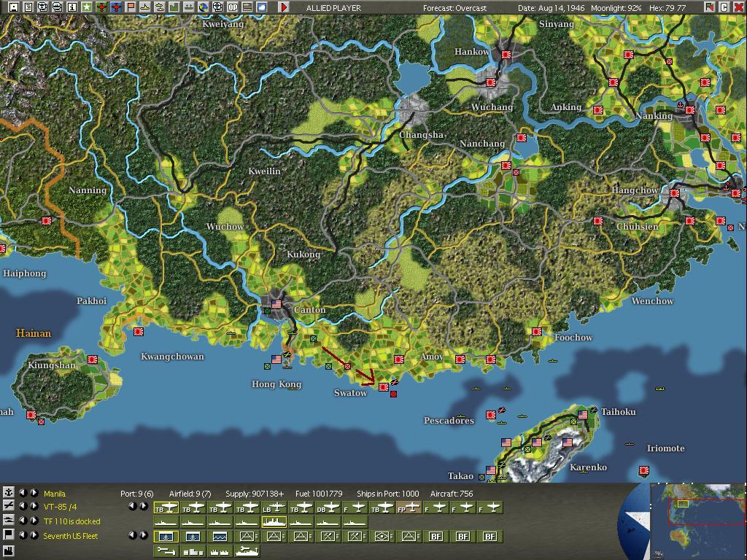Click the US flag base at Taihoku
Screen dimensions: 747x560
click(x=583, y=415)
